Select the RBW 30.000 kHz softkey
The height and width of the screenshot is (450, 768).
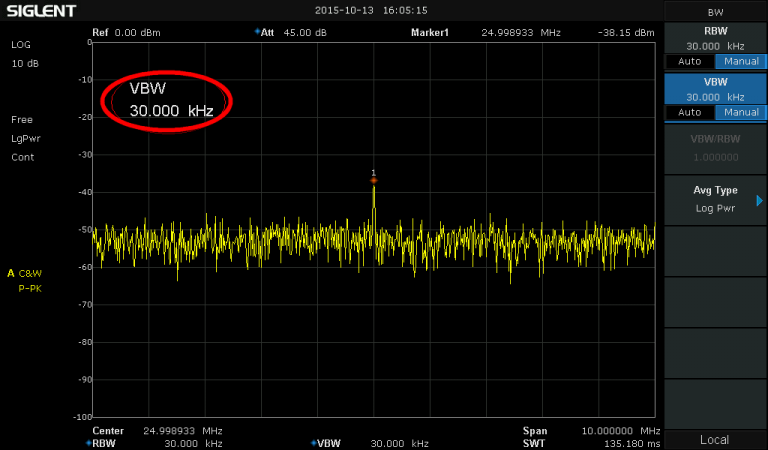pos(715,37)
